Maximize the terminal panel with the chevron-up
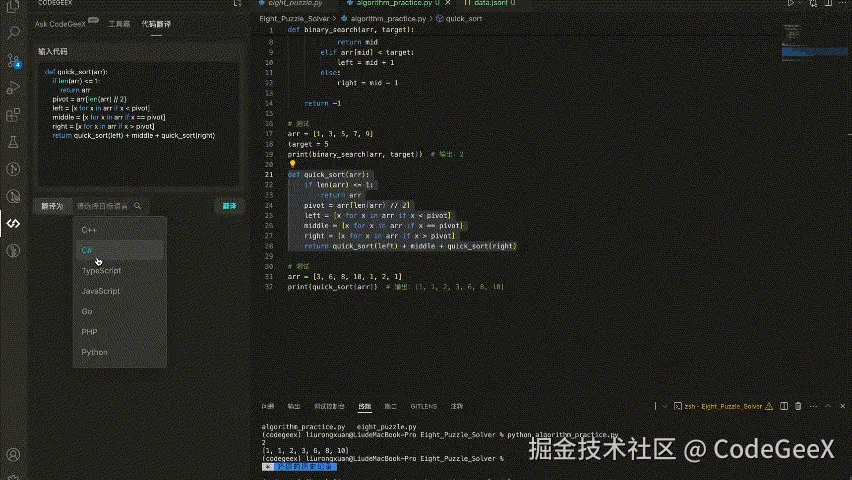The image size is (852, 480). coord(828,406)
